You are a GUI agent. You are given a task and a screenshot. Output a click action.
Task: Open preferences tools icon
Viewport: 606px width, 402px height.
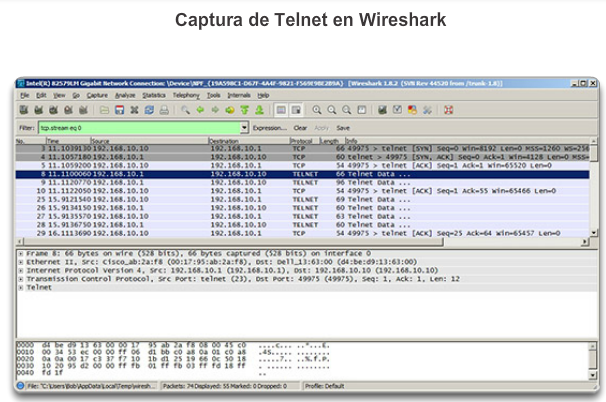427,110
